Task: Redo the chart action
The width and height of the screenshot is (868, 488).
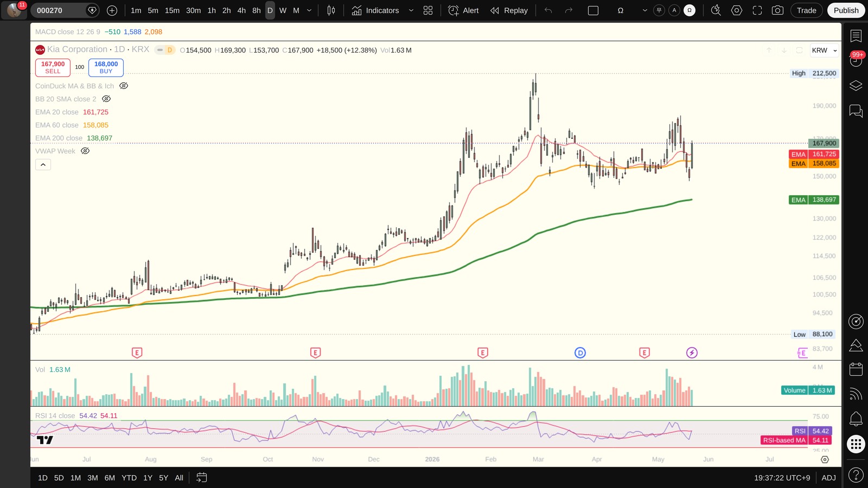Action: [569, 10]
